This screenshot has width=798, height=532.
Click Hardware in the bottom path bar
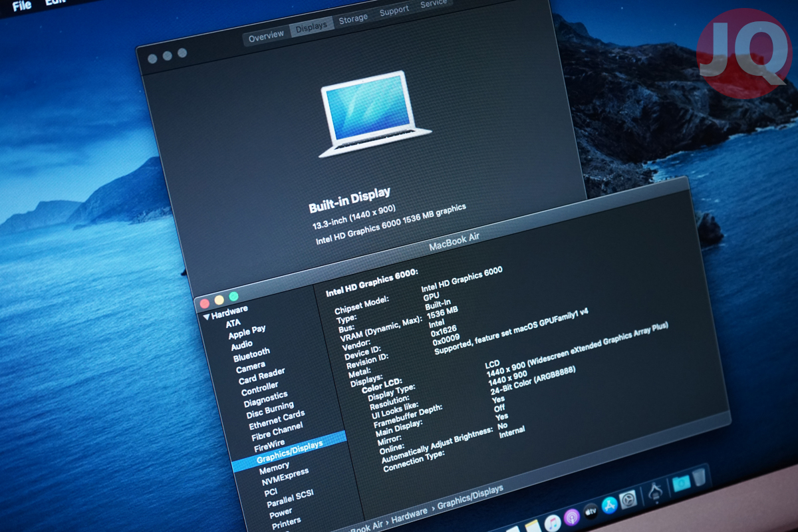(409, 515)
